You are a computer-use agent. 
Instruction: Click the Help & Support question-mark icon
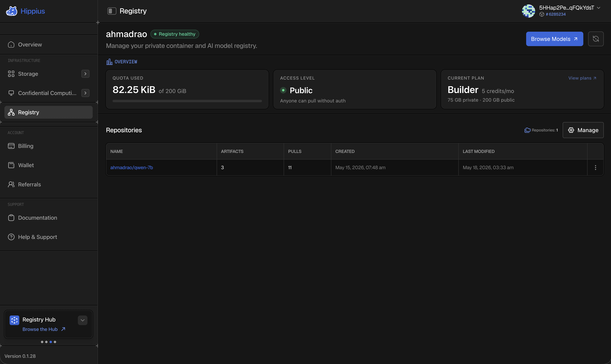click(x=11, y=237)
